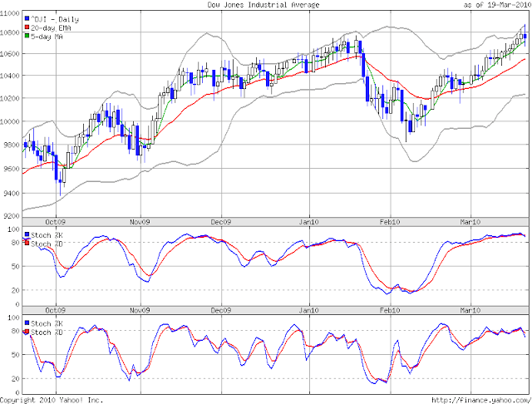Click Jan10 on the upper stochastic date axis
The image size is (532, 404).
pyautogui.click(x=308, y=310)
